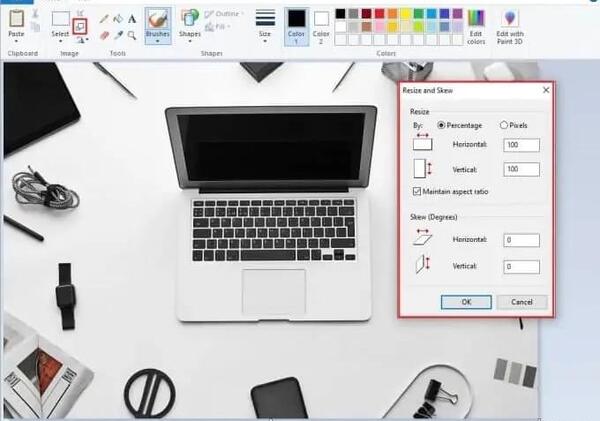Choose the Text tool

click(132, 18)
